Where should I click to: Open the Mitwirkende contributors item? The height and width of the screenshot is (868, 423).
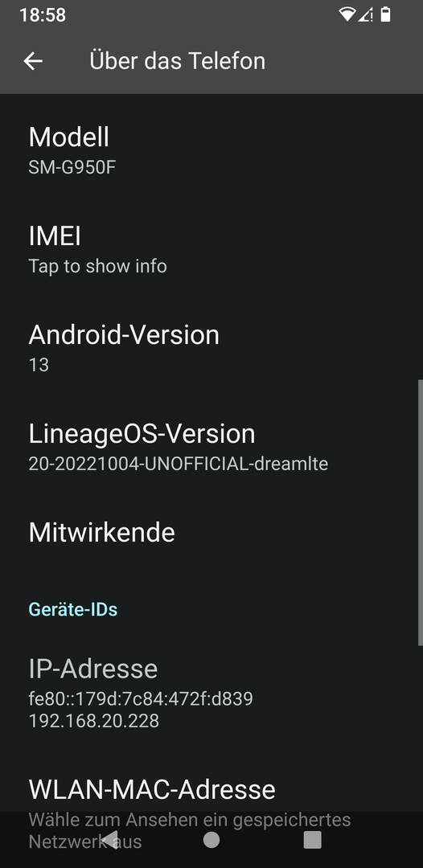point(211,533)
